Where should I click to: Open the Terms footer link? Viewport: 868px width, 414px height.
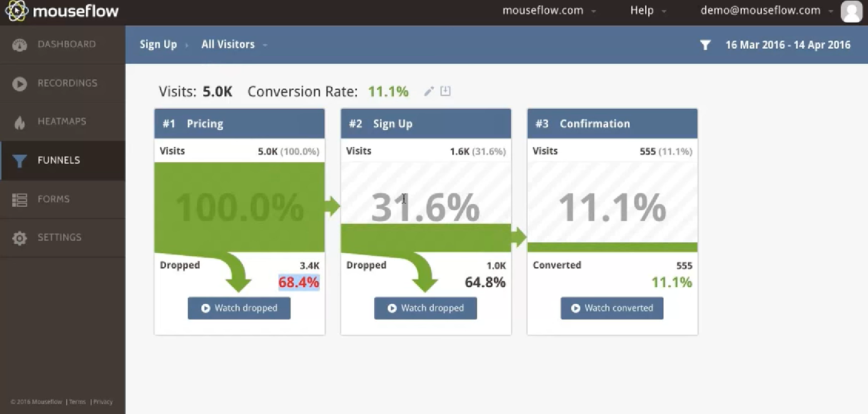pyautogui.click(x=78, y=402)
